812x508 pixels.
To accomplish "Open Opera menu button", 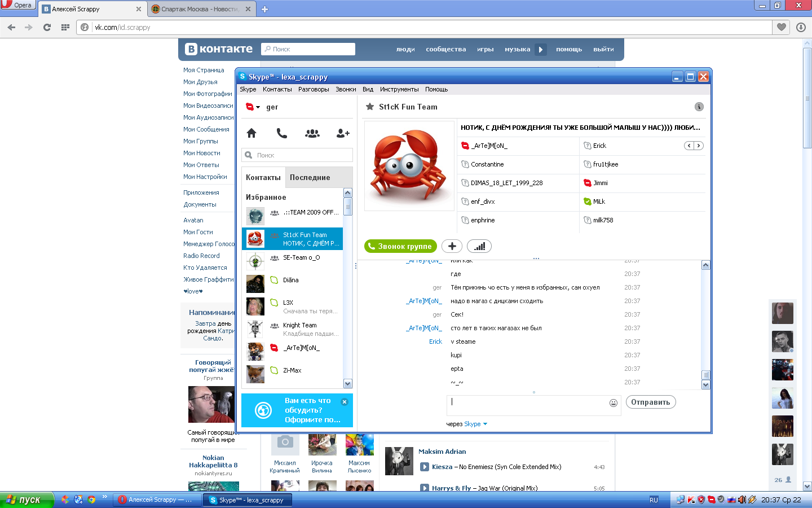I will point(17,5).
